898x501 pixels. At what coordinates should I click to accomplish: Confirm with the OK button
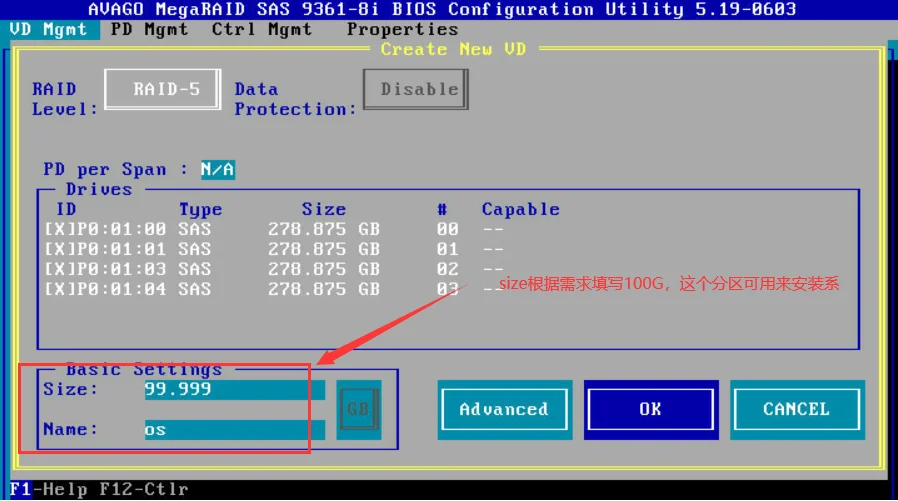[651, 409]
